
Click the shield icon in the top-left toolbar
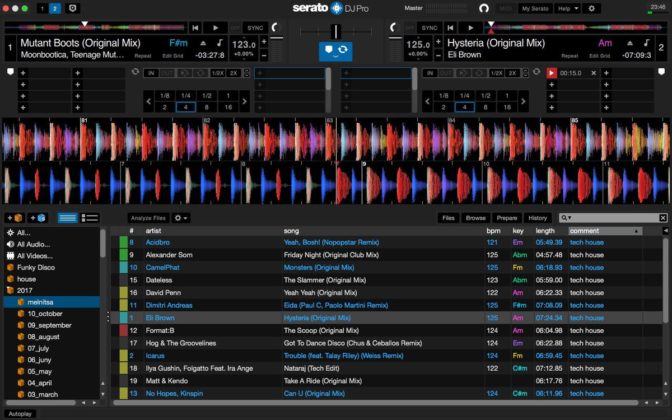(x=72, y=8)
